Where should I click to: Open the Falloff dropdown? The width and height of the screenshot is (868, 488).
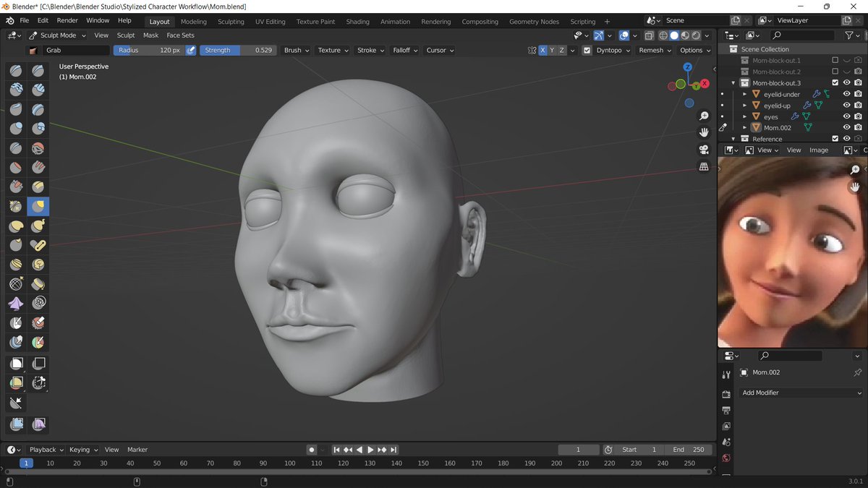pyautogui.click(x=405, y=50)
